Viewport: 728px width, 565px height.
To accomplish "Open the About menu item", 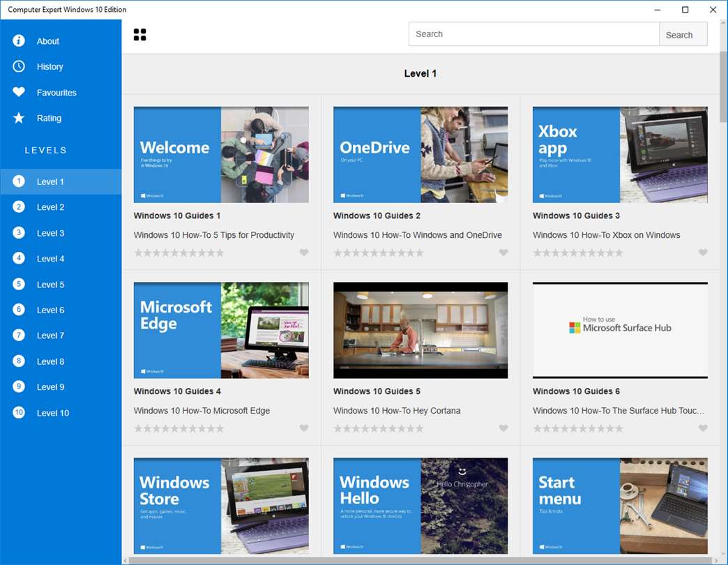I will point(61,41).
